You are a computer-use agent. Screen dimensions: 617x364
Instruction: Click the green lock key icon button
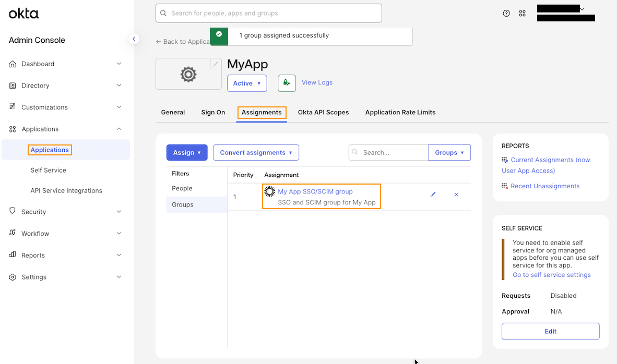[287, 83]
